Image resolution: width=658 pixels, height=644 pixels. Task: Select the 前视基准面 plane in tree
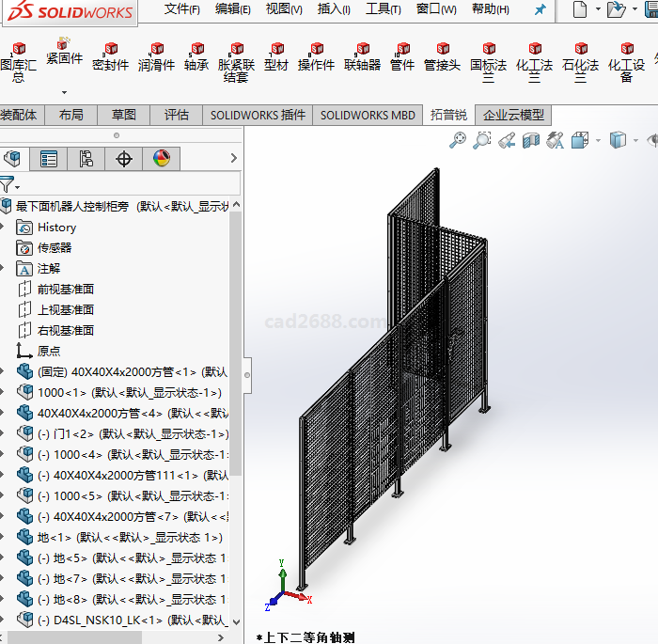coord(65,290)
